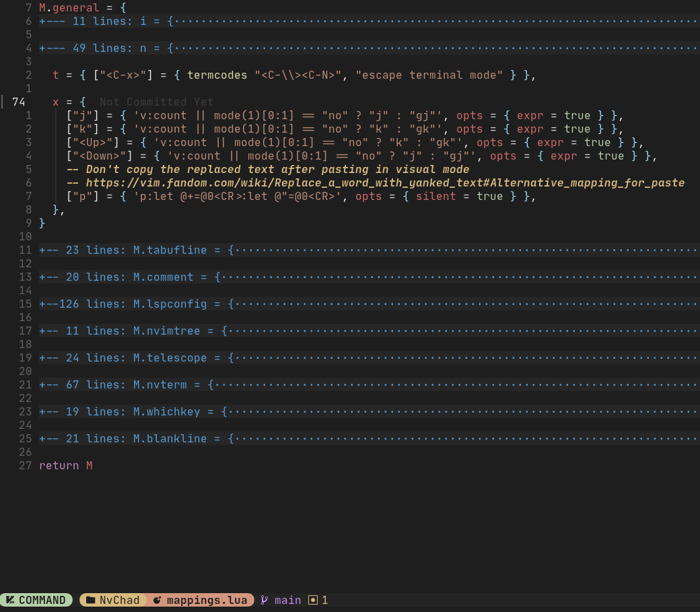
Task: Click the termcodes function call
Action: (x=217, y=75)
